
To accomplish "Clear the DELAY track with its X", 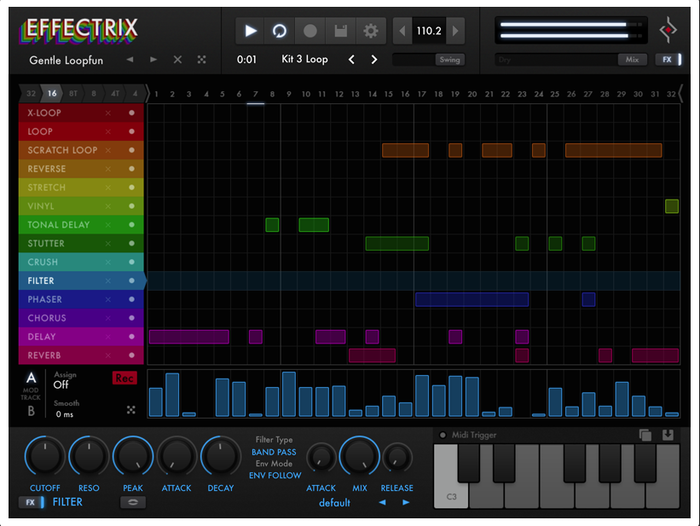I will pos(108,337).
